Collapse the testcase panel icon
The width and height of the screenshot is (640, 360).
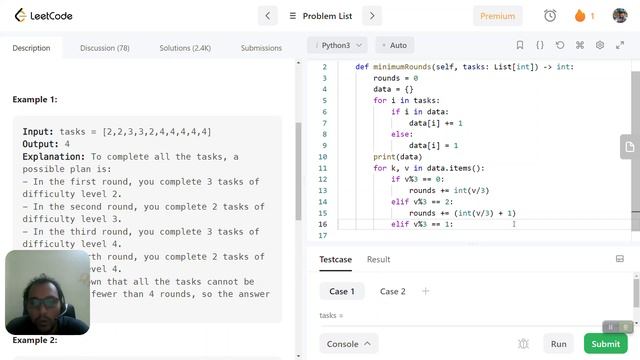tap(620, 259)
